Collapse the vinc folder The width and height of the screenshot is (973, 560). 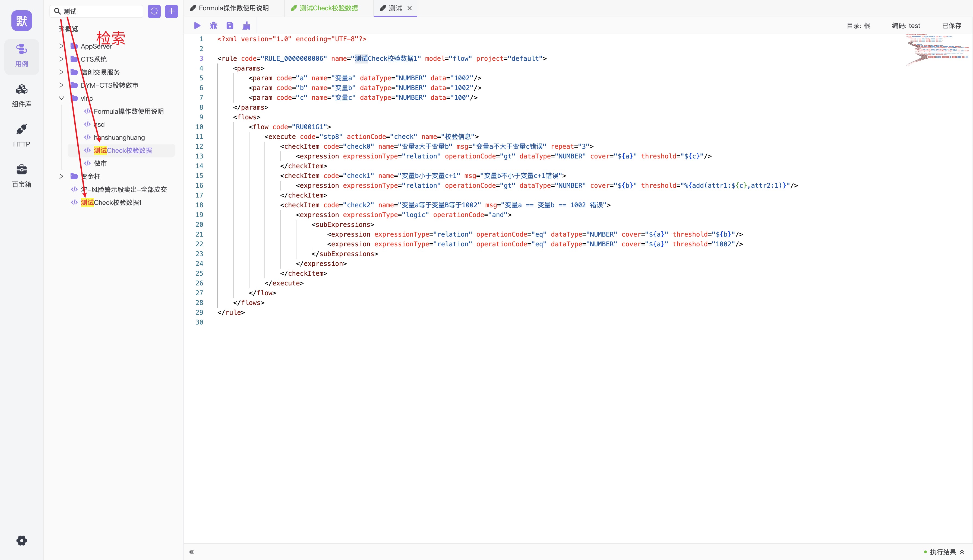(61, 98)
